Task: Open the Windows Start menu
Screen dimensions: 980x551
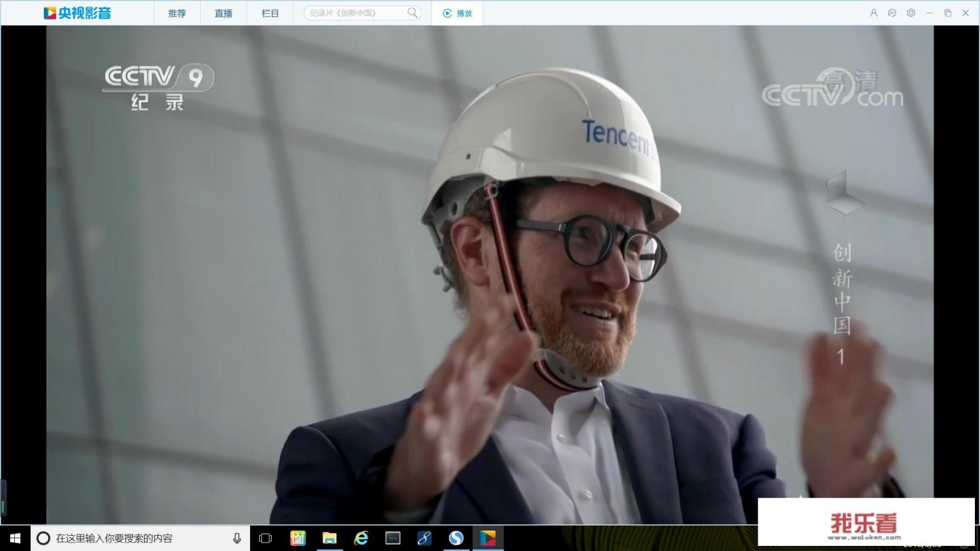Action: click(15, 538)
